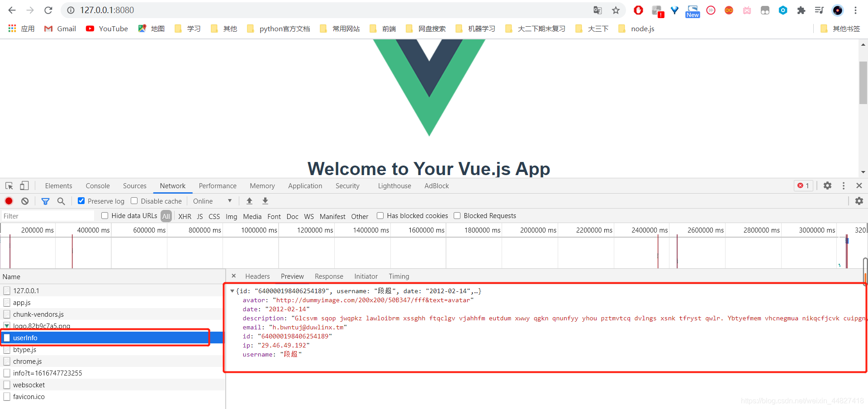Open the Apps 应用 shortcut
The image size is (868, 409).
(21, 29)
